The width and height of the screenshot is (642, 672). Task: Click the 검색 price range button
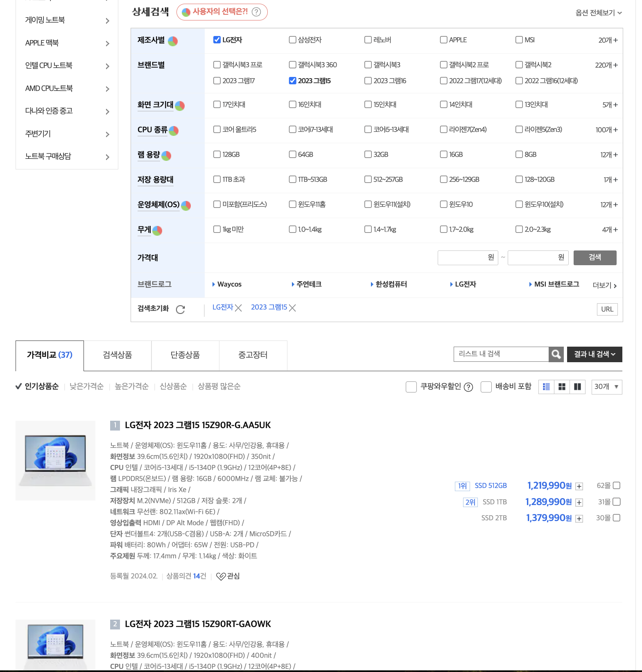595,257
